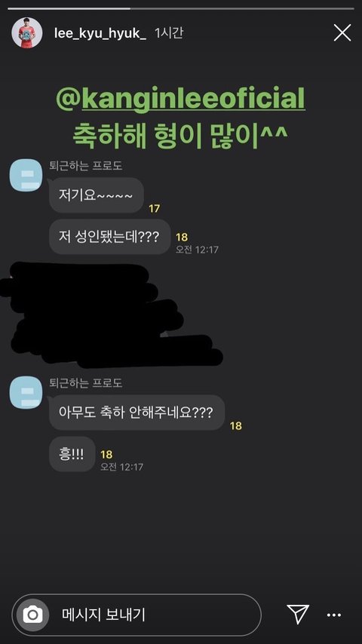Open lee_kyu_hyuk_ profile picture
The width and height of the screenshot is (362, 644).
click(x=26, y=33)
